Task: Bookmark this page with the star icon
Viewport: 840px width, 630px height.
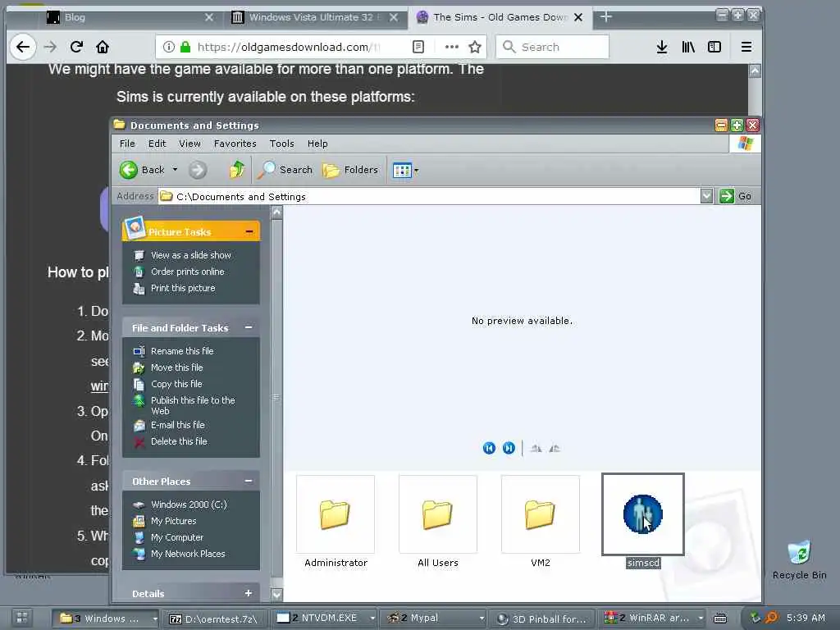Action: (475, 47)
